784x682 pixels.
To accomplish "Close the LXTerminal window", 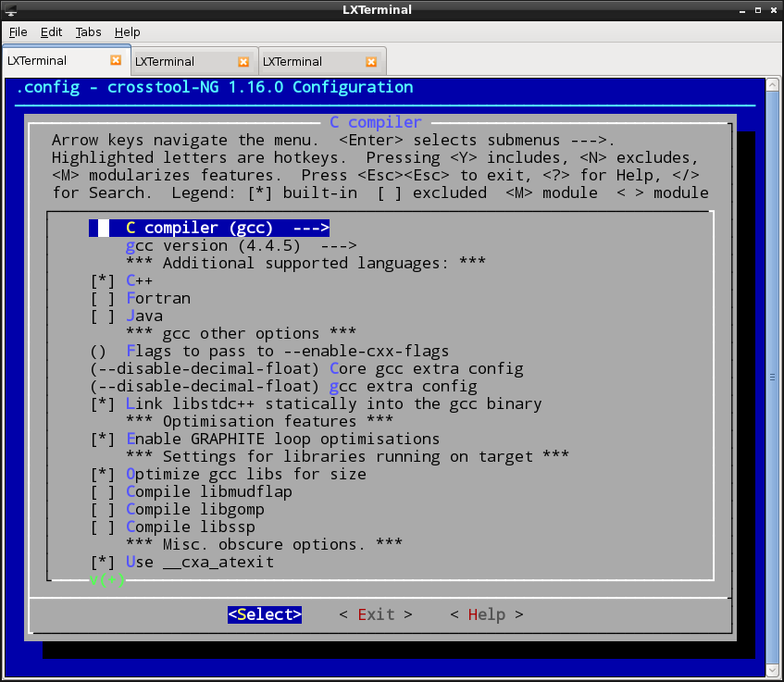I will (774, 10).
